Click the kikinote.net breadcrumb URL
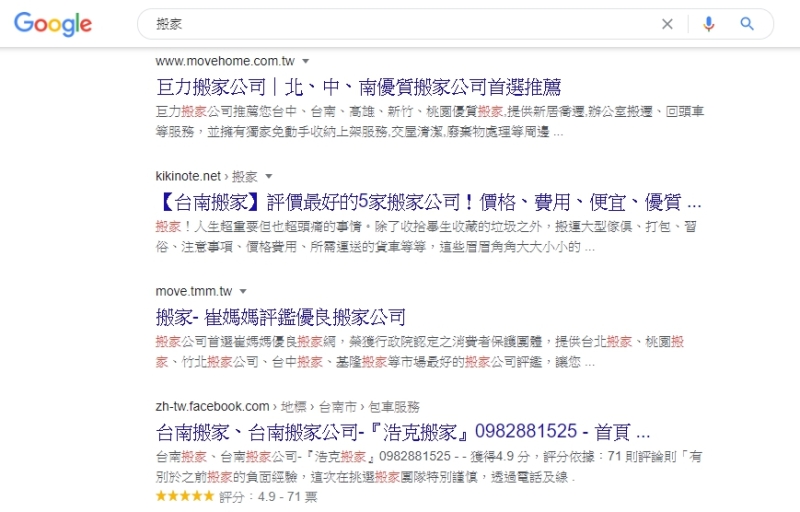The height and width of the screenshot is (512, 800). (x=207, y=176)
